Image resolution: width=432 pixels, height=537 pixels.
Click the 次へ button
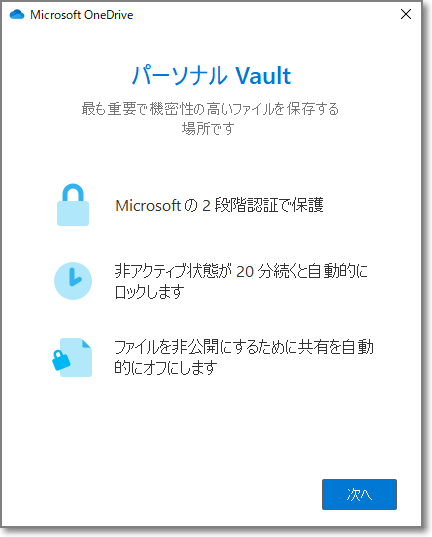(x=359, y=494)
